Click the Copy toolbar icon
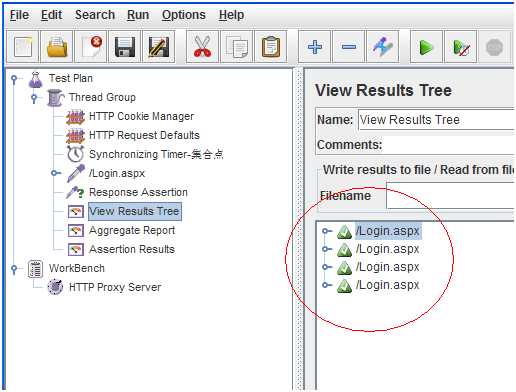Image resolution: width=516 pixels, height=392 pixels. 236,47
